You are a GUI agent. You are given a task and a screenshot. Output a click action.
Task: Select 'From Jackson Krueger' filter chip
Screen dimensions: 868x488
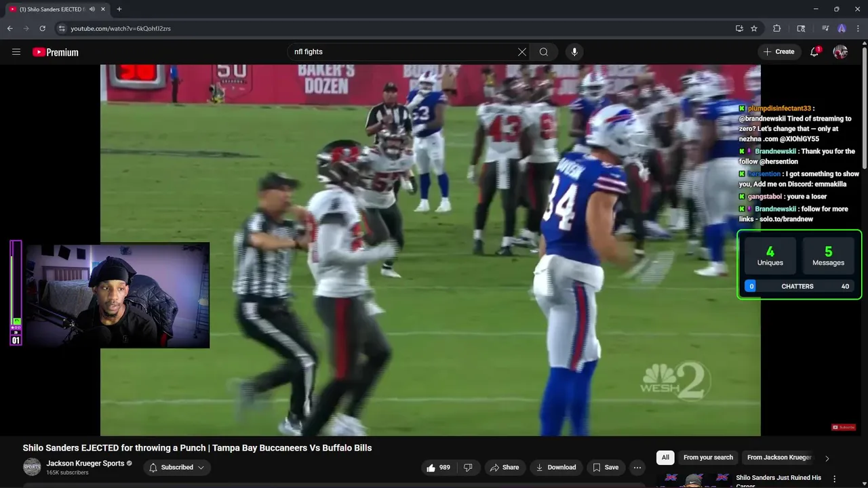779,457
